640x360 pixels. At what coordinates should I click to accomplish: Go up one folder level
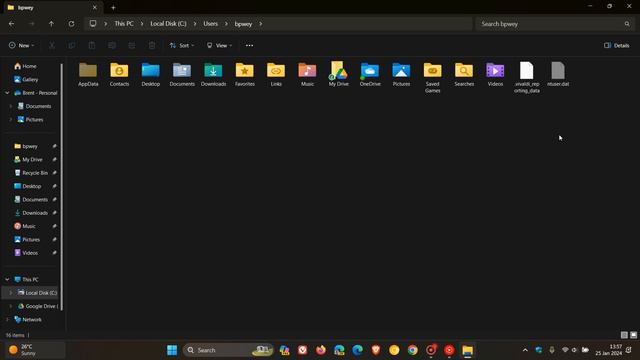pos(51,24)
